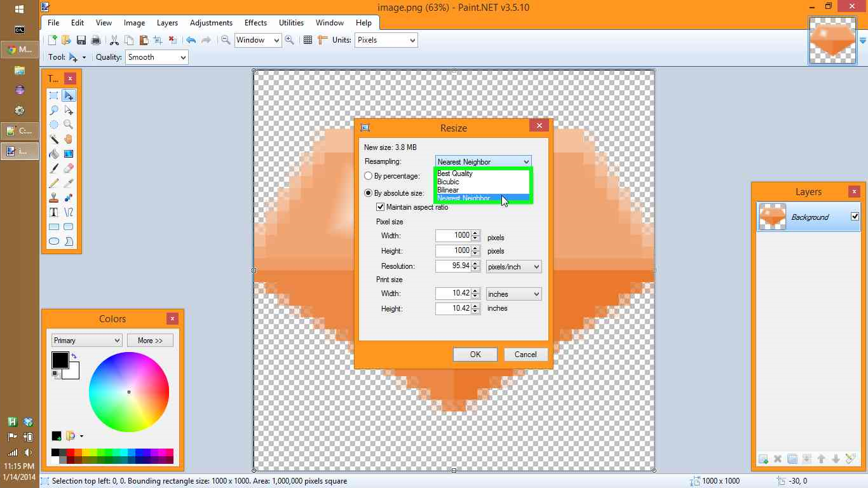Click the Add New Layer icon
This screenshot has width=868, height=488.
763,459
